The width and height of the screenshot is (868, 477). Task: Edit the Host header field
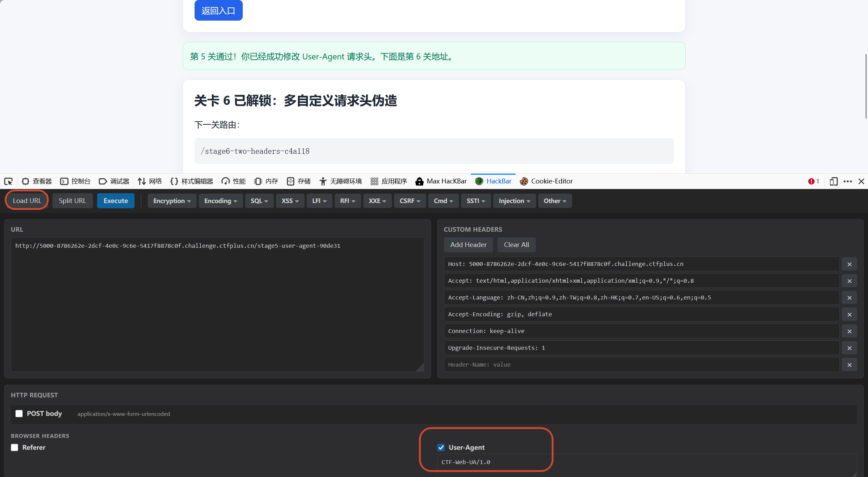[641, 264]
